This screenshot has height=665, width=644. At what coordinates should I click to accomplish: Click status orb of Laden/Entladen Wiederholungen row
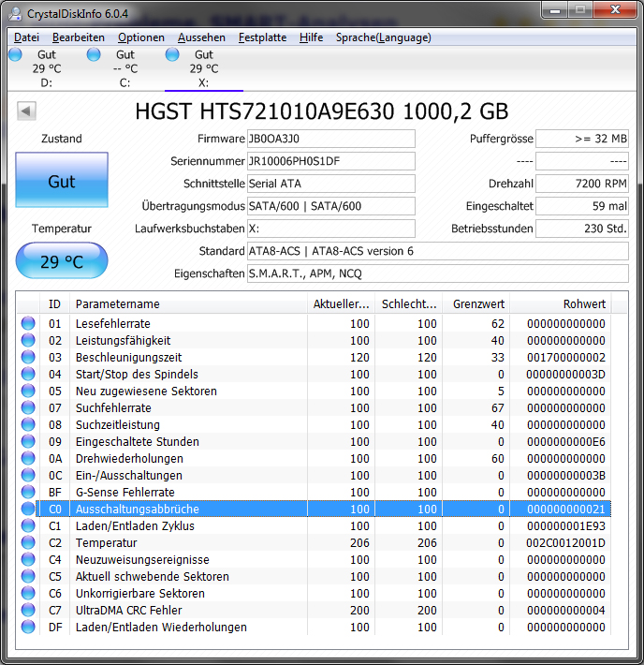click(x=28, y=627)
